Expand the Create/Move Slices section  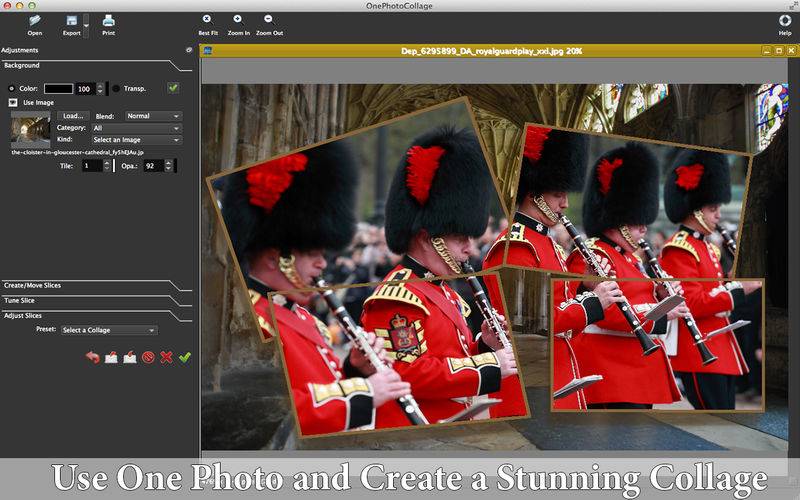pyautogui.click(x=96, y=285)
